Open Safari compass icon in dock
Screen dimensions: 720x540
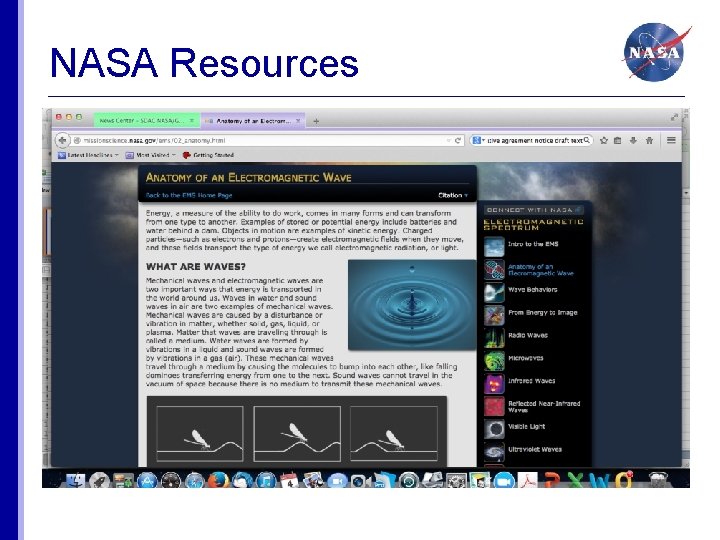pyautogui.click(x=195, y=480)
